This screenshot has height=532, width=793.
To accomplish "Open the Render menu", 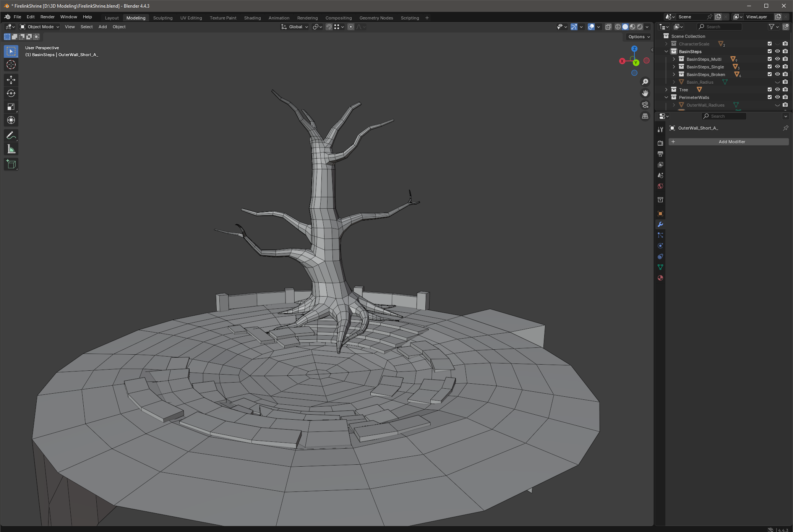I will point(47,17).
